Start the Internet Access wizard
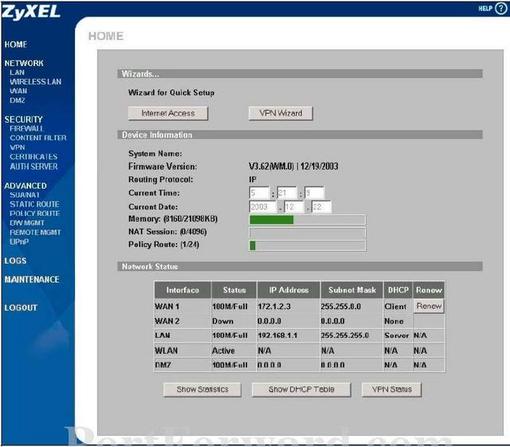Image resolution: width=510 pixels, height=447 pixels. (x=168, y=113)
